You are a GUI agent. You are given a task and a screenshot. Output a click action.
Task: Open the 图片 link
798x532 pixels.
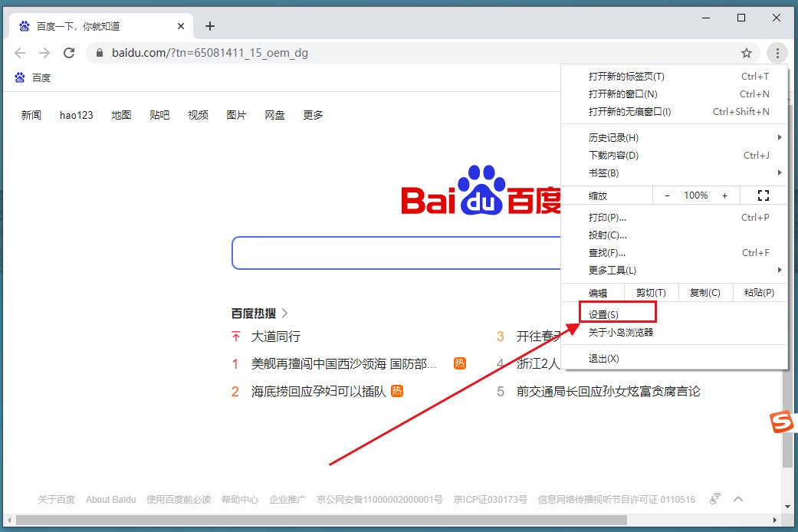tap(236, 115)
